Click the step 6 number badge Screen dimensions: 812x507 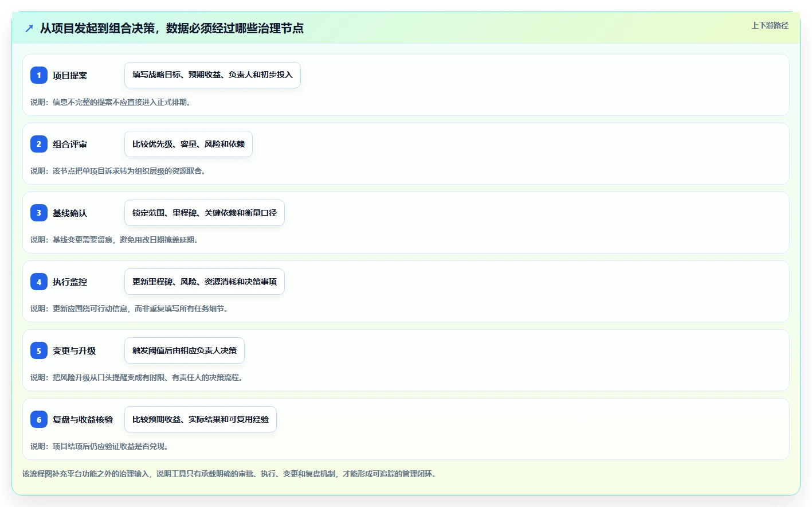click(x=39, y=419)
